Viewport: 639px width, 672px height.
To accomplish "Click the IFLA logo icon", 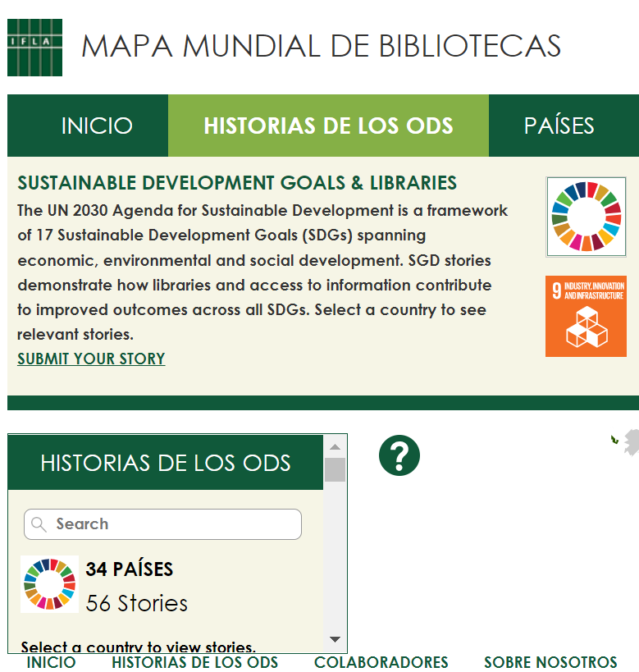I will (34, 48).
